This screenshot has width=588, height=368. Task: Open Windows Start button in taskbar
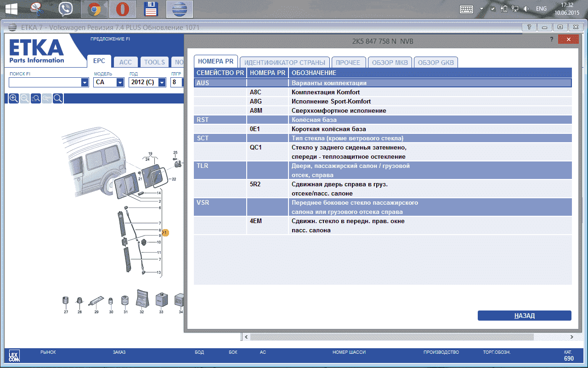tap(11, 9)
